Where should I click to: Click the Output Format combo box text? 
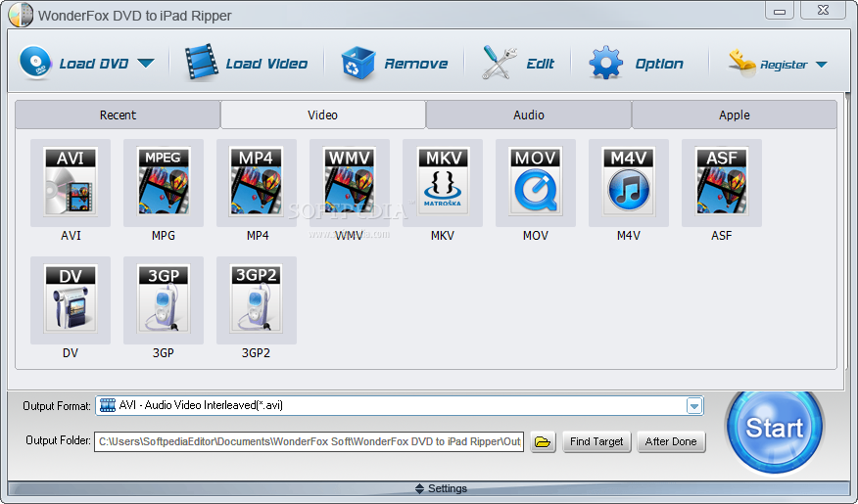pos(201,405)
